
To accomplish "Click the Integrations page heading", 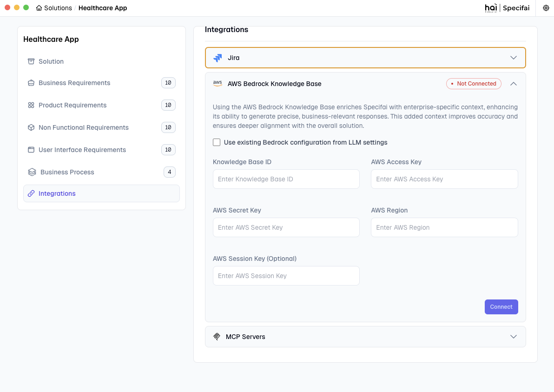I will tap(226, 30).
